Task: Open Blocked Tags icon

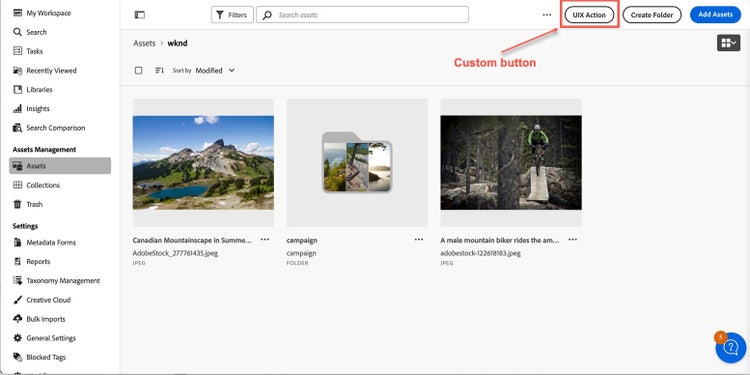Action: [x=18, y=357]
